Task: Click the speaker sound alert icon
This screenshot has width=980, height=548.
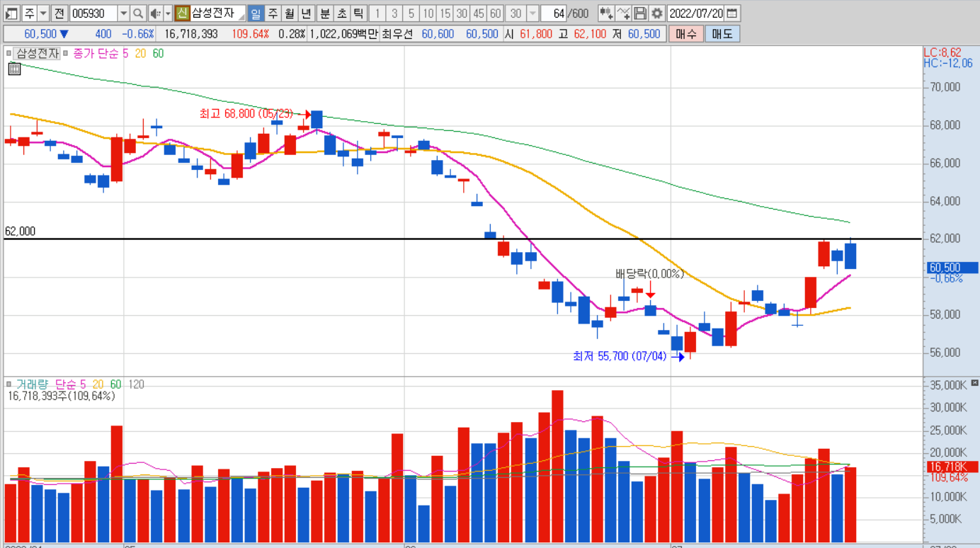Action: (x=155, y=13)
